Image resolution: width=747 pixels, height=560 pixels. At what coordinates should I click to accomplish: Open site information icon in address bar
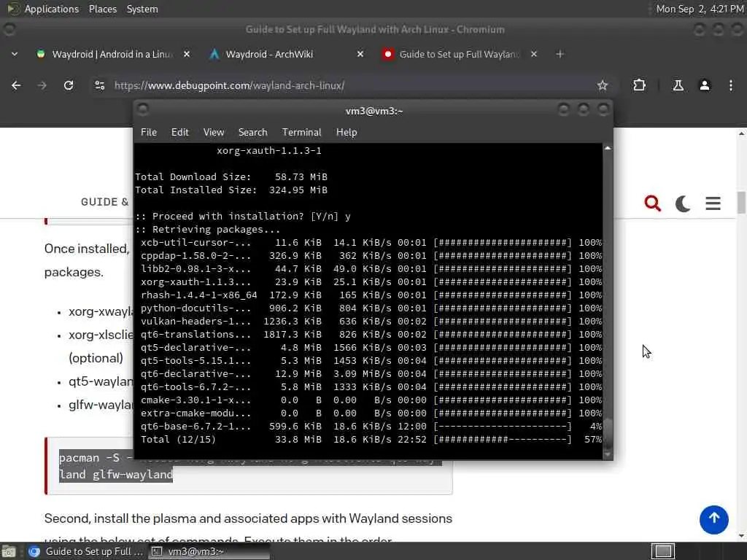(x=99, y=85)
